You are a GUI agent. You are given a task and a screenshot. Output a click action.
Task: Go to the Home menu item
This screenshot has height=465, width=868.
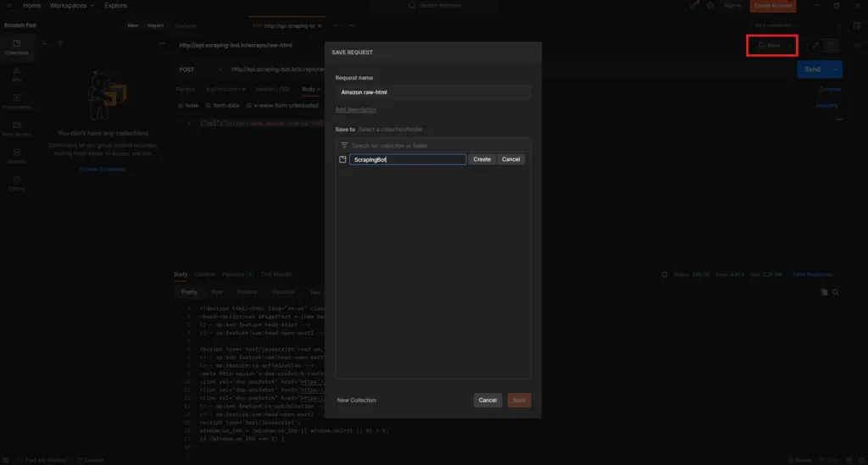(x=31, y=5)
